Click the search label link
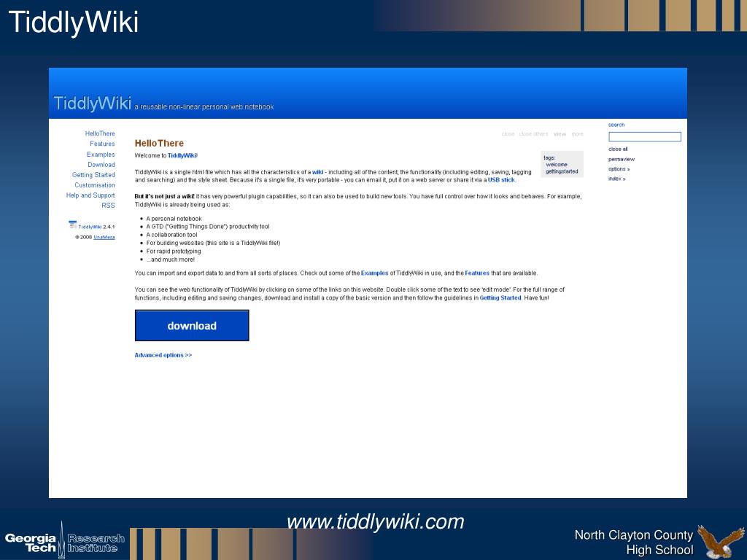The height and width of the screenshot is (560, 747). (x=616, y=125)
